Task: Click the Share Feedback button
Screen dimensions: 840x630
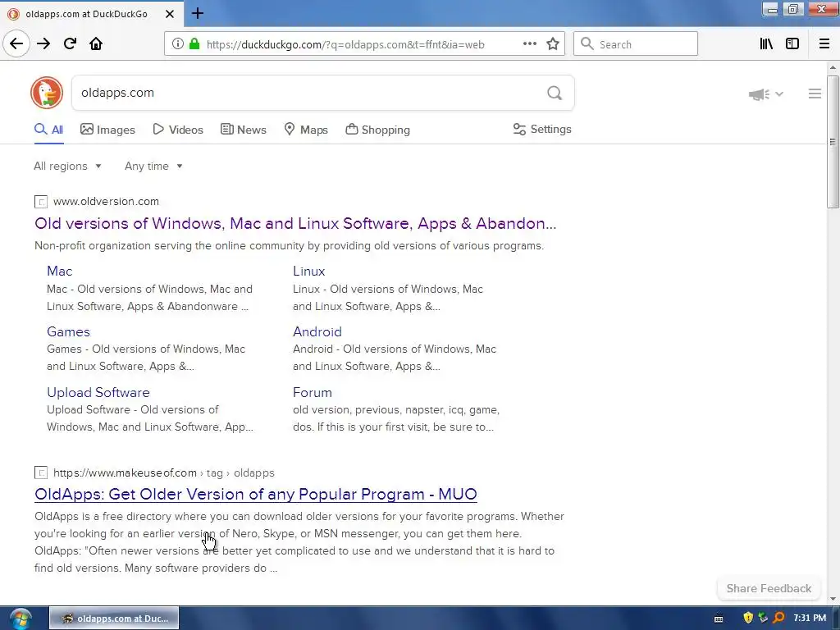Action: click(x=769, y=588)
